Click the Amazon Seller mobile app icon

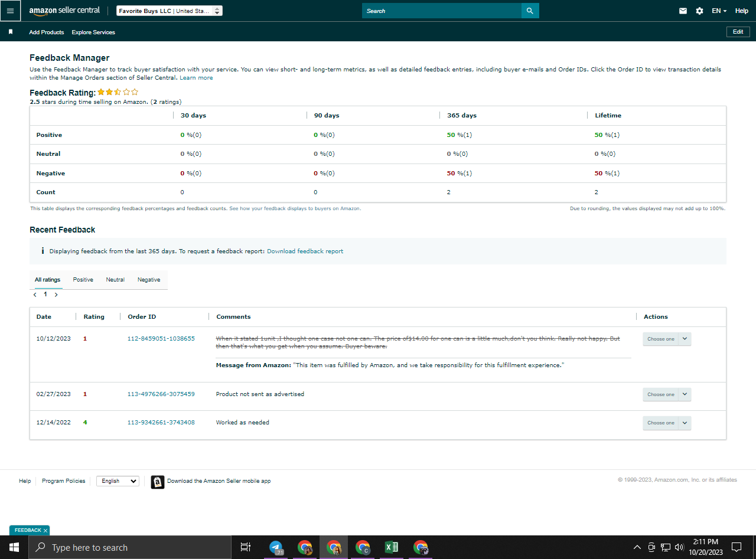coord(157,482)
